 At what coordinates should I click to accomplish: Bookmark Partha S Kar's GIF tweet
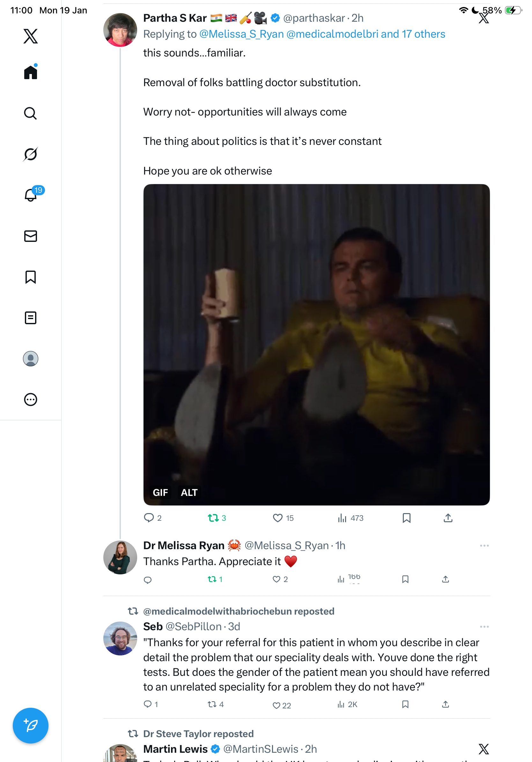coord(406,518)
